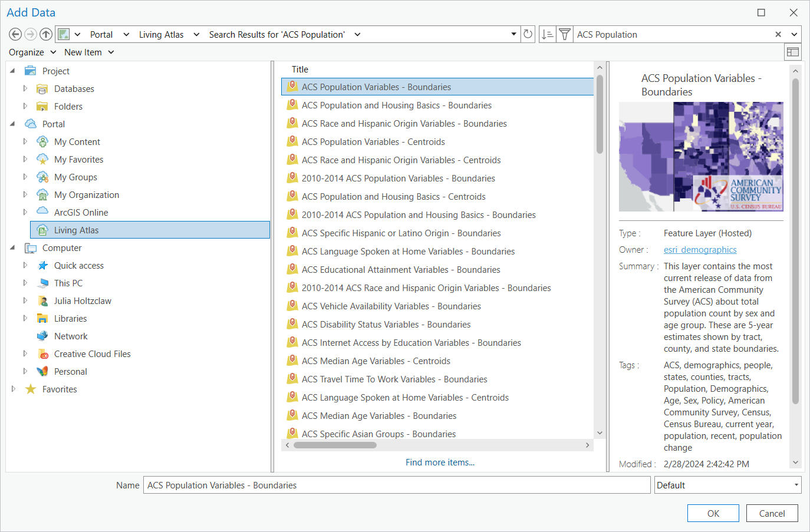
Task: Sort the list by the Title column header
Action: 300,70
